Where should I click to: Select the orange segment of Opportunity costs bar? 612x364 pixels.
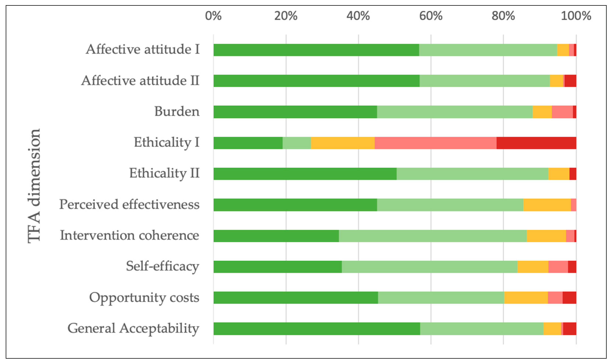(526, 298)
